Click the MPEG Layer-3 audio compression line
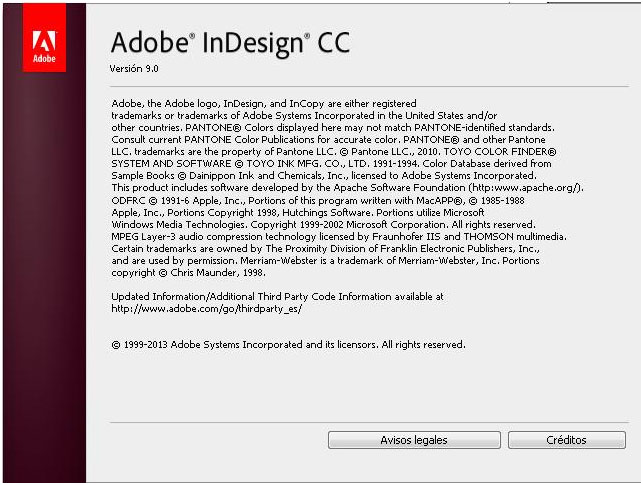Screen dimensions: 643x485 click(339, 237)
